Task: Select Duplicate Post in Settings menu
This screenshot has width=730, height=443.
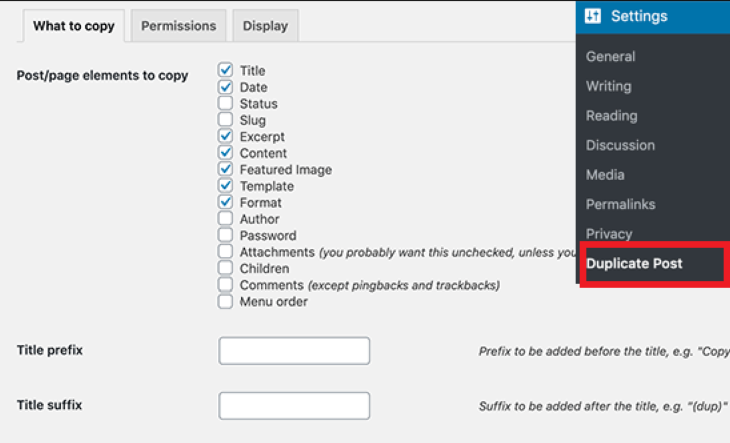Action: click(634, 264)
